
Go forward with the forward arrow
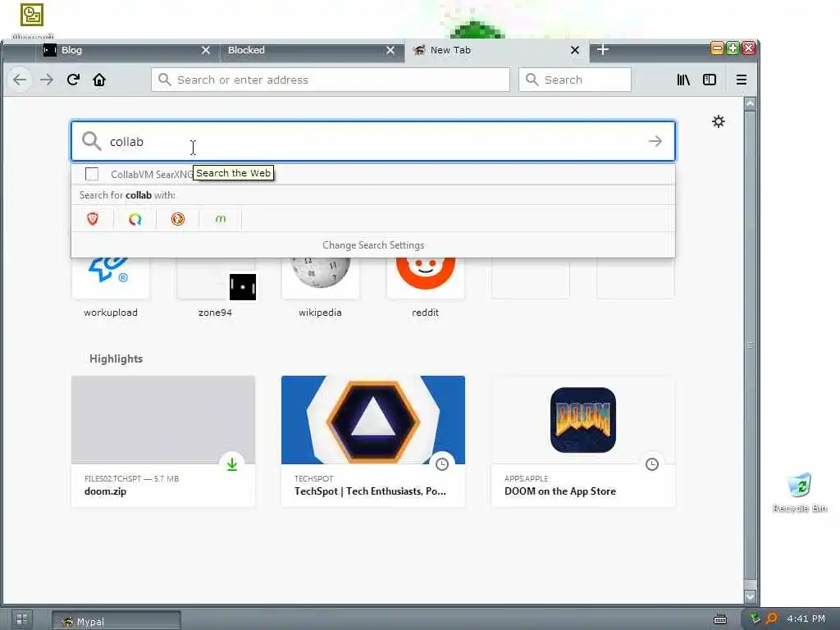[47, 80]
